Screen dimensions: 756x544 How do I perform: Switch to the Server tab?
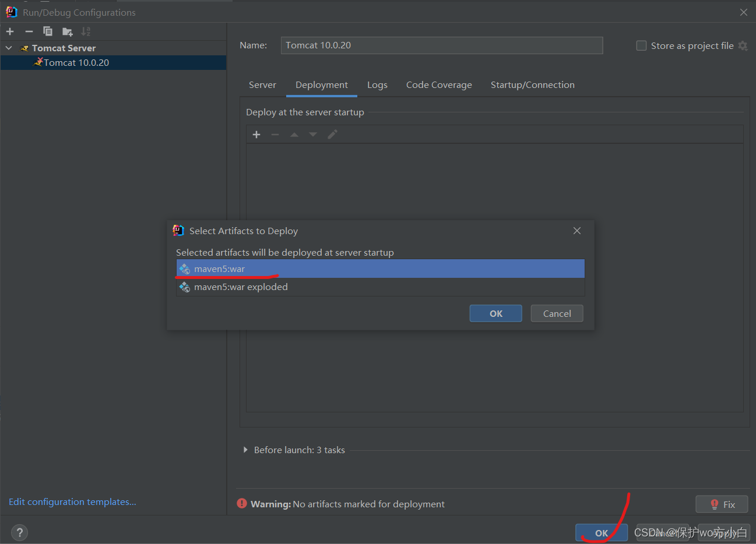coord(262,85)
